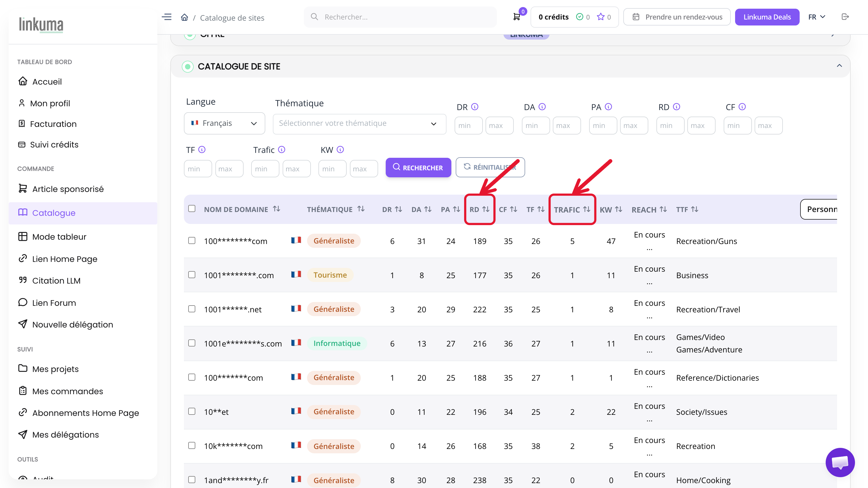
Task: Check the 1001*********.com Tourisme row checkbox
Action: pyautogui.click(x=192, y=275)
